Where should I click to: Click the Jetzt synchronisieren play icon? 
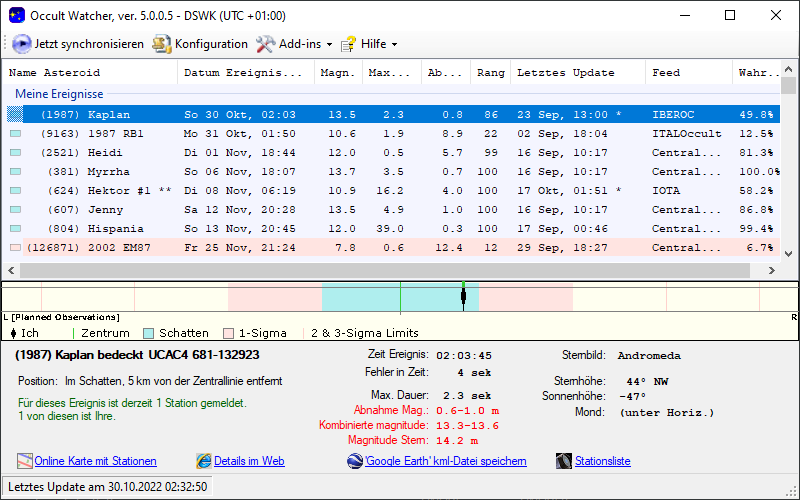[x=22, y=44]
